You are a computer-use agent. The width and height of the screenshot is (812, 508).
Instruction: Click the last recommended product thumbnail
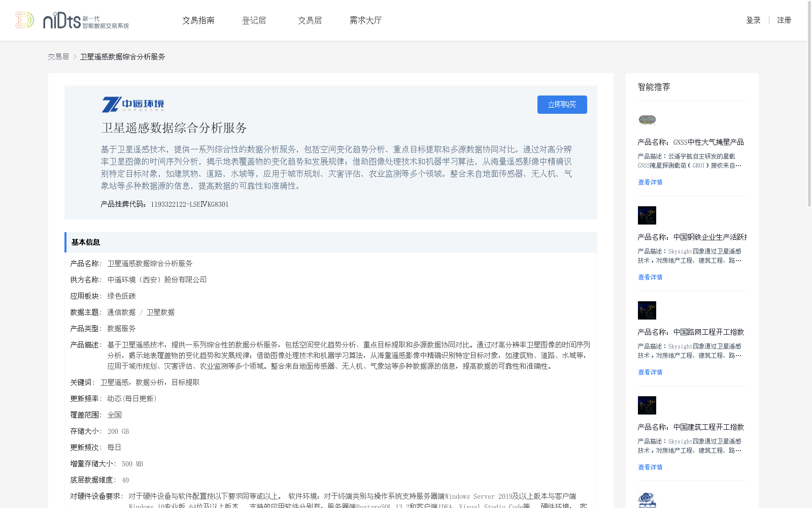point(647,500)
